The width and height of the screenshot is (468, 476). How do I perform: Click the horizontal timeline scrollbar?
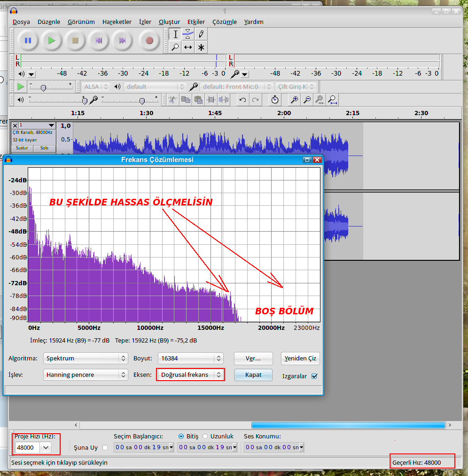click(x=348, y=425)
